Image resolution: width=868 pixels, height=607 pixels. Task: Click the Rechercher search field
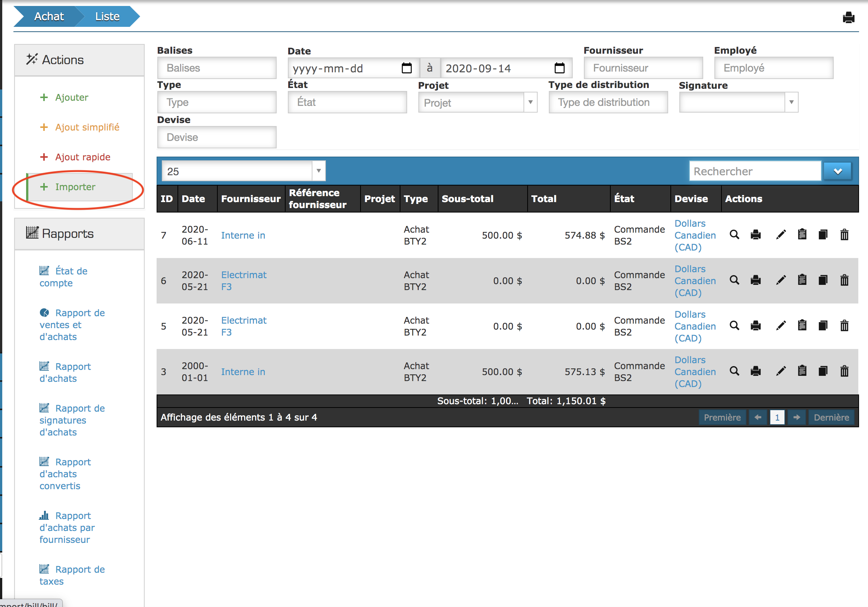pos(755,171)
